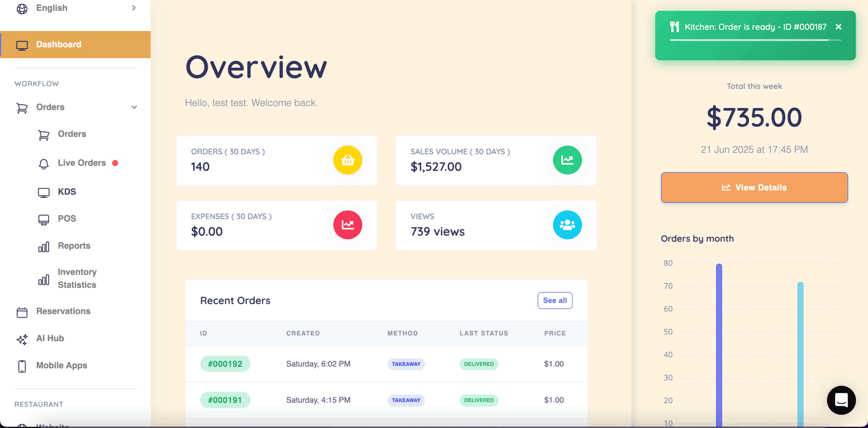The height and width of the screenshot is (428, 868).
Task: Open the Reports menu item
Action: tap(74, 246)
